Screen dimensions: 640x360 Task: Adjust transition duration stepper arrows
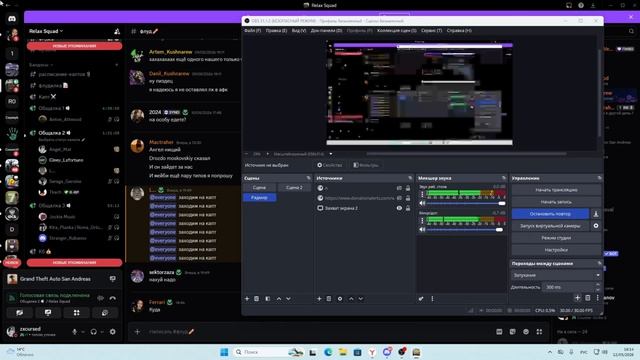598,287
